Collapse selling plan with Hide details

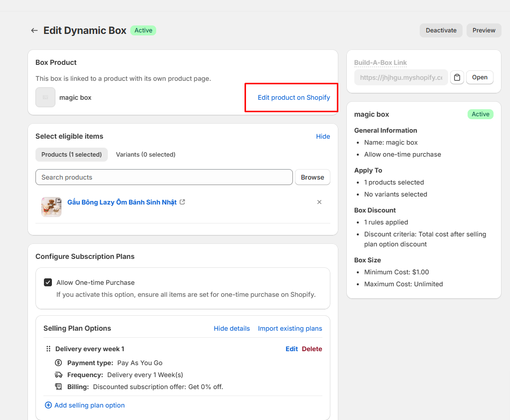tap(232, 328)
